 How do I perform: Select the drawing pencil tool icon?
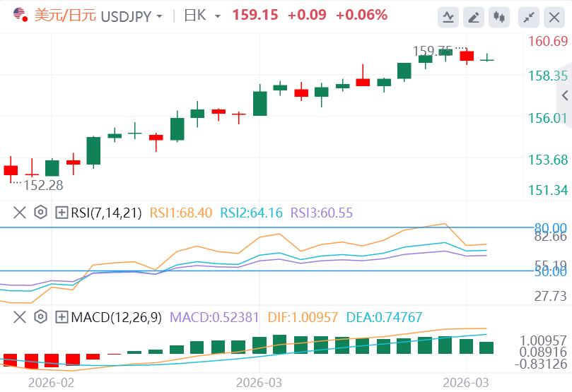click(474, 17)
